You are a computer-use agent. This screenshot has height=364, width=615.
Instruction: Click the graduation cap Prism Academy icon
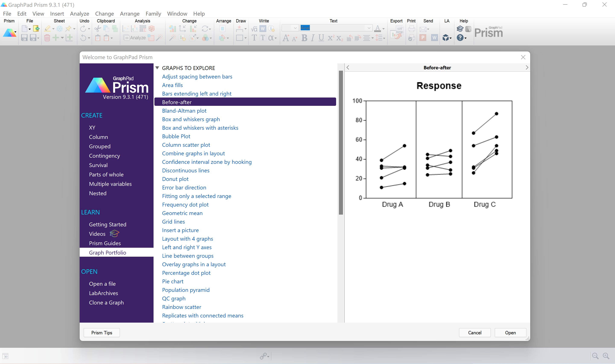[x=460, y=29]
